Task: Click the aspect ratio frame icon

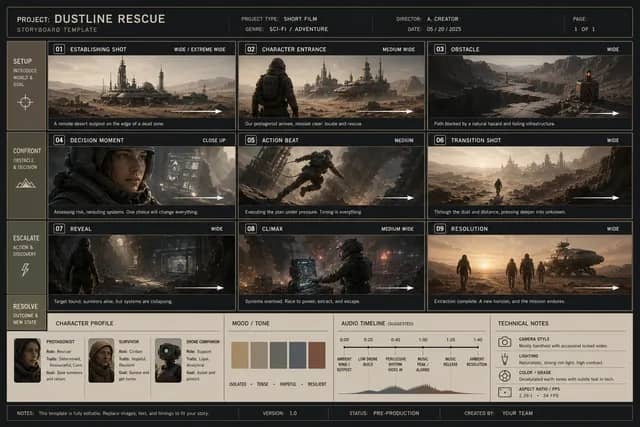Action: (x=504, y=392)
